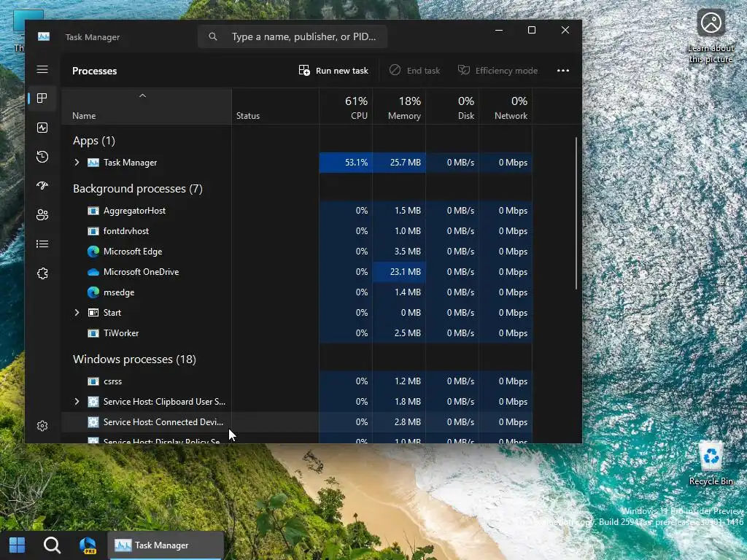Click the search box in Task Manager

pyautogui.click(x=293, y=36)
